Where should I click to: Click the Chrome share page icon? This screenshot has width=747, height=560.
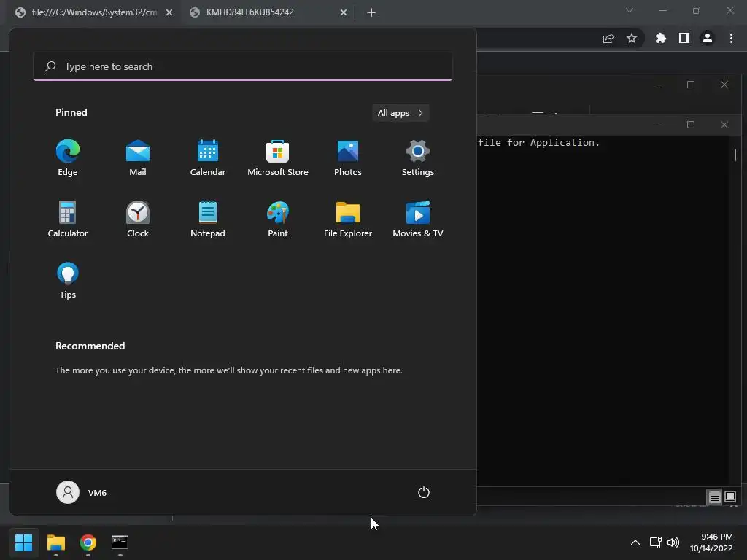tap(608, 38)
